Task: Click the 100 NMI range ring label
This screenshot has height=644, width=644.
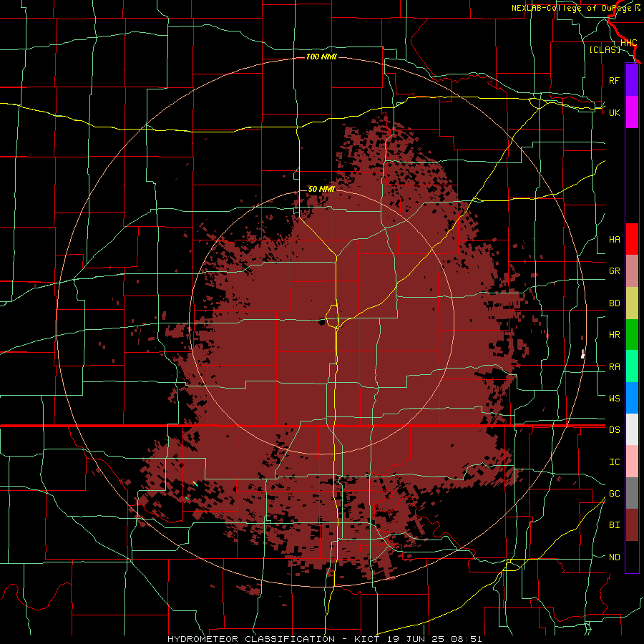Action: 321,57
